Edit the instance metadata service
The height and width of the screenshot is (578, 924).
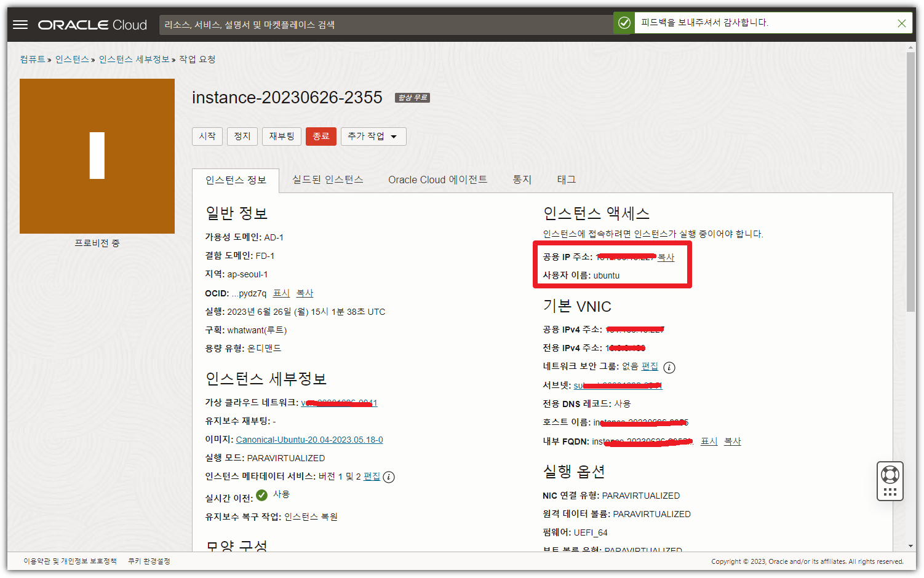[x=372, y=477]
